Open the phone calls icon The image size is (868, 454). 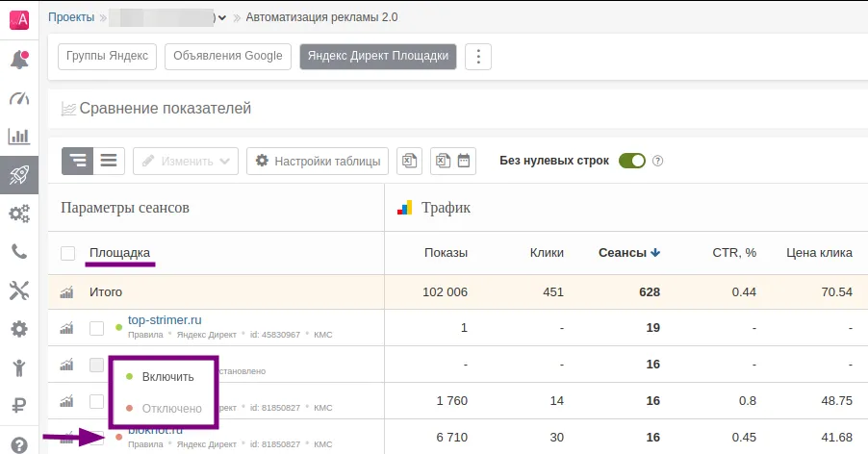coord(19,252)
